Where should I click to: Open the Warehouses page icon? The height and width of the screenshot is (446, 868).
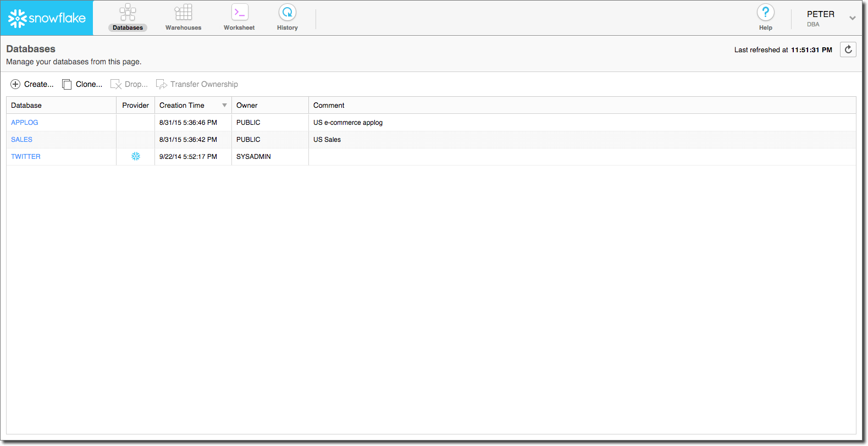coord(183,12)
